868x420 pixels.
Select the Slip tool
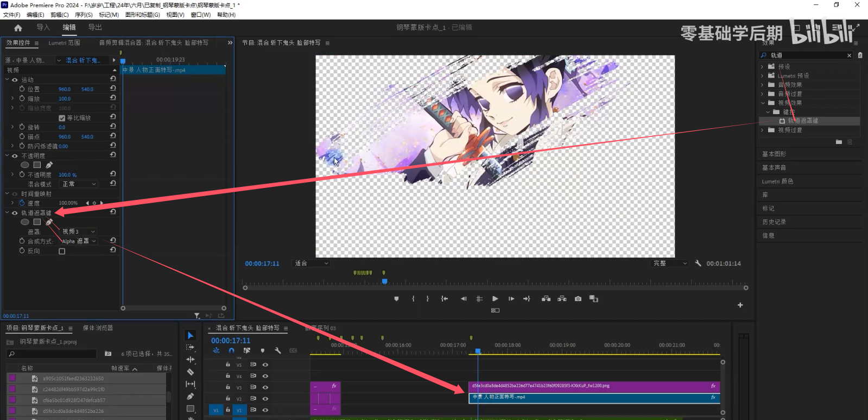[x=191, y=384]
